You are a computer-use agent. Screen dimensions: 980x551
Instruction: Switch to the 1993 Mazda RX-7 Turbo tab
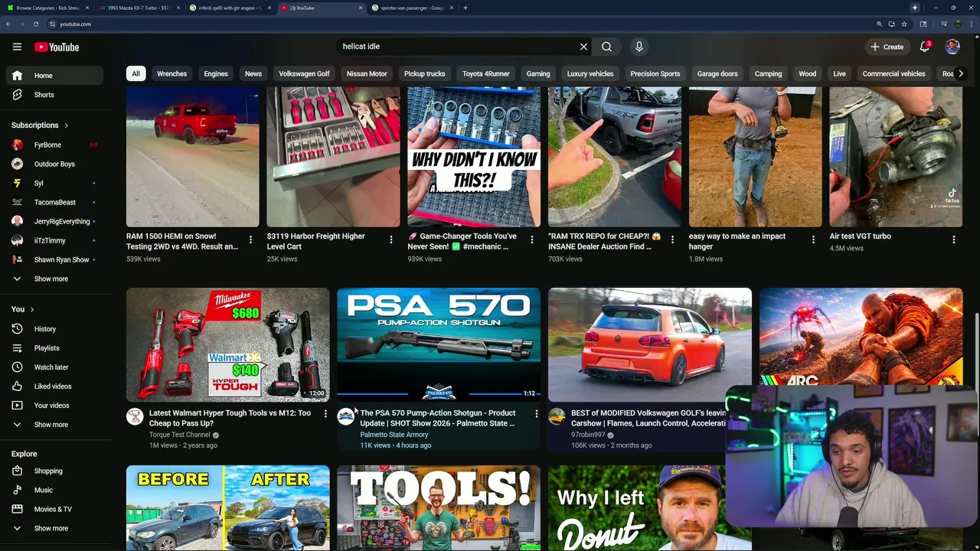pos(139,8)
